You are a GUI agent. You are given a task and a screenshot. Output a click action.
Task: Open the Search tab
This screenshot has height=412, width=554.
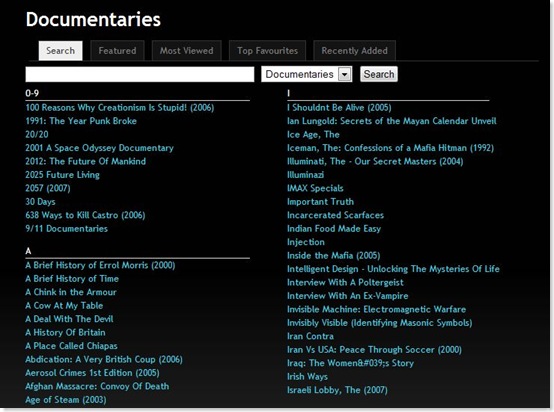coord(60,51)
